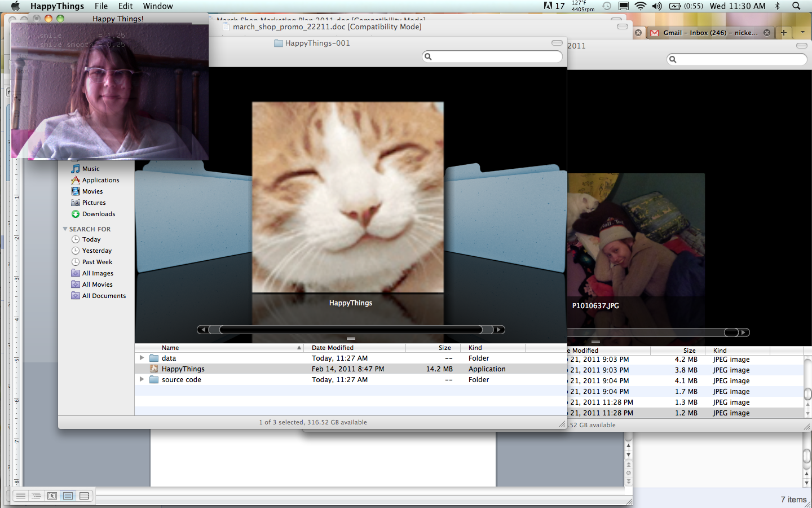Open the Bluetooth menu bar icon
Viewport: 812px width, 508px height.
point(778,6)
